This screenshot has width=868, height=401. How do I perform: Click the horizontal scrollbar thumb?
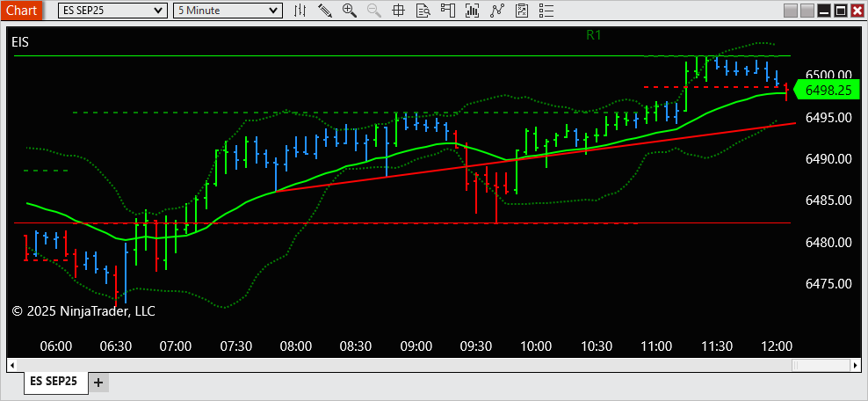click(x=821, y=365)
